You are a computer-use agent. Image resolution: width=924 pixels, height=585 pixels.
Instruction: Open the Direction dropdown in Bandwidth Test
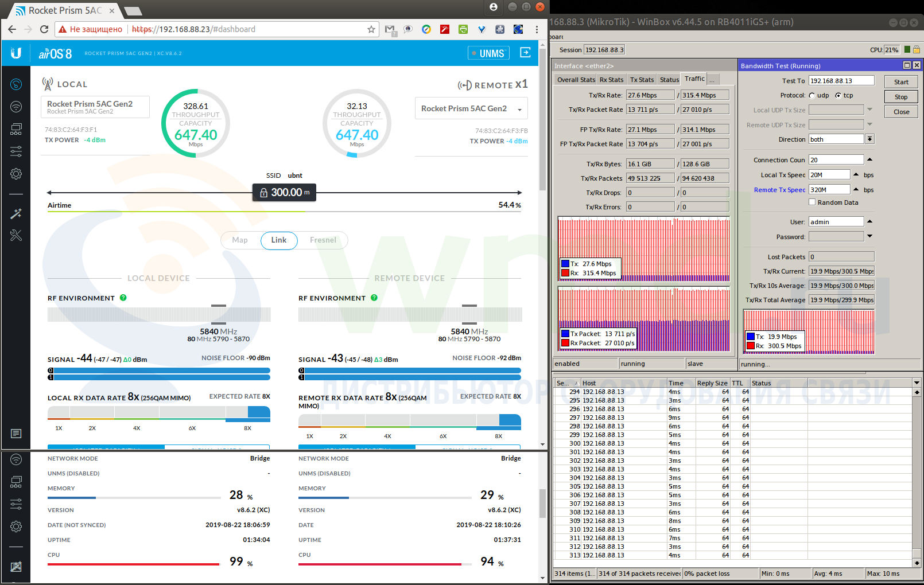[x=870, y=139]
